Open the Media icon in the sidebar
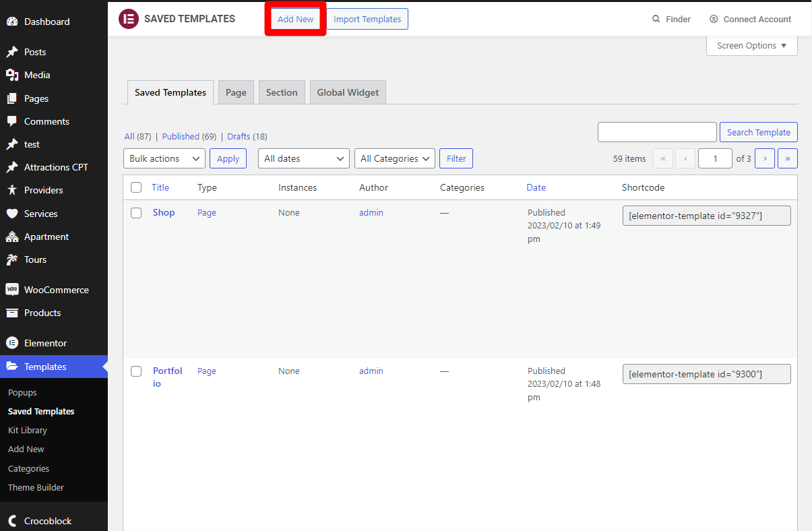 pyautogui.click(x=12, y=75)
